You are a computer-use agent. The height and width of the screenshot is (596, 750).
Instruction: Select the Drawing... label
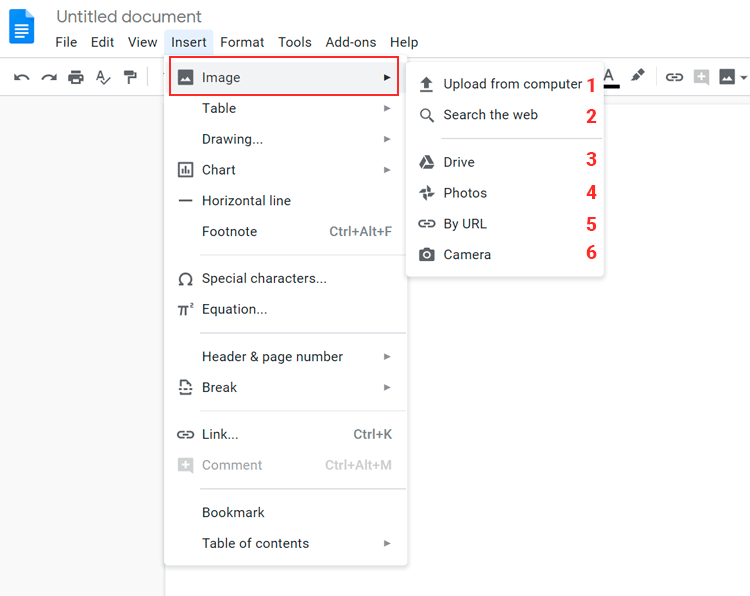point(232,139)
